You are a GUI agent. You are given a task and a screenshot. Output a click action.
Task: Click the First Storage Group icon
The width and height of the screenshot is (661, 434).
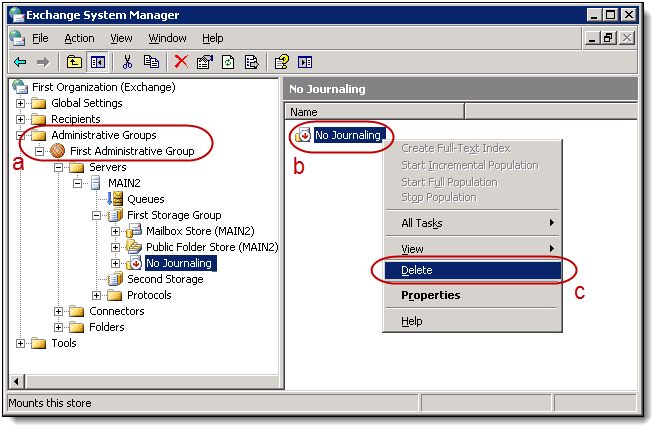115,215
